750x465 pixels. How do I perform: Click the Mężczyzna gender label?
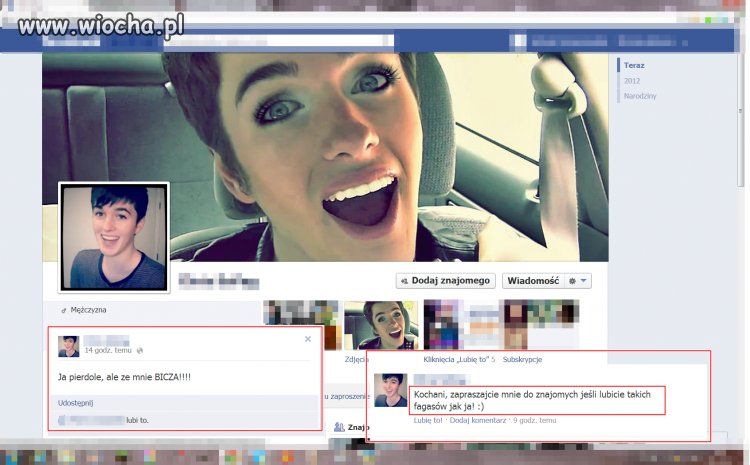click(x=88, y=310)
